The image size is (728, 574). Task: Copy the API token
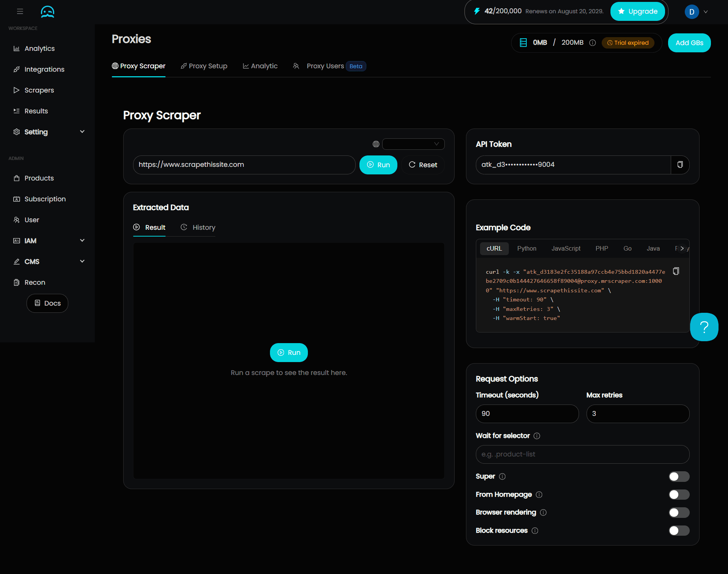pyautogui.click(x=680, y=165)
